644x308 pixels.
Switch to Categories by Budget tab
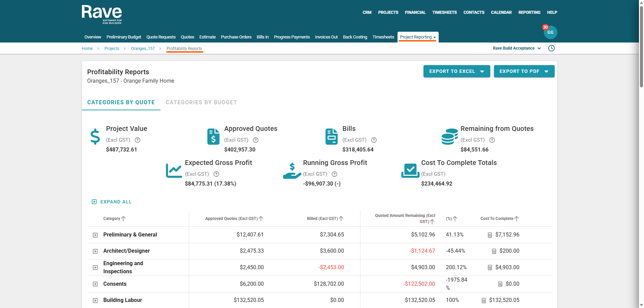tap(201, 102)
